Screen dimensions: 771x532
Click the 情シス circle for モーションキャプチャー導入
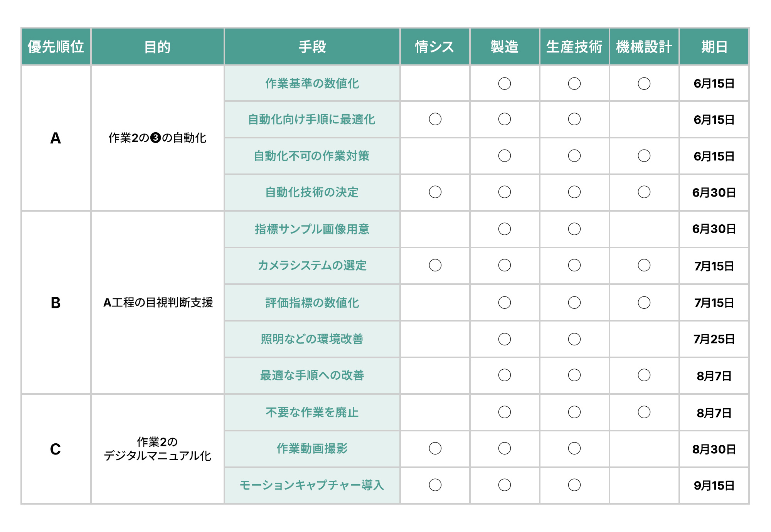pos(435,485)
